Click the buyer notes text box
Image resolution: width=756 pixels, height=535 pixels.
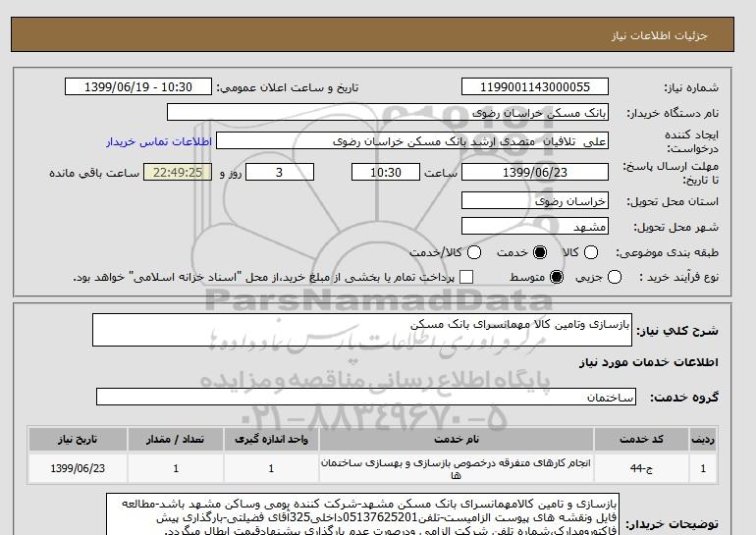362,514
